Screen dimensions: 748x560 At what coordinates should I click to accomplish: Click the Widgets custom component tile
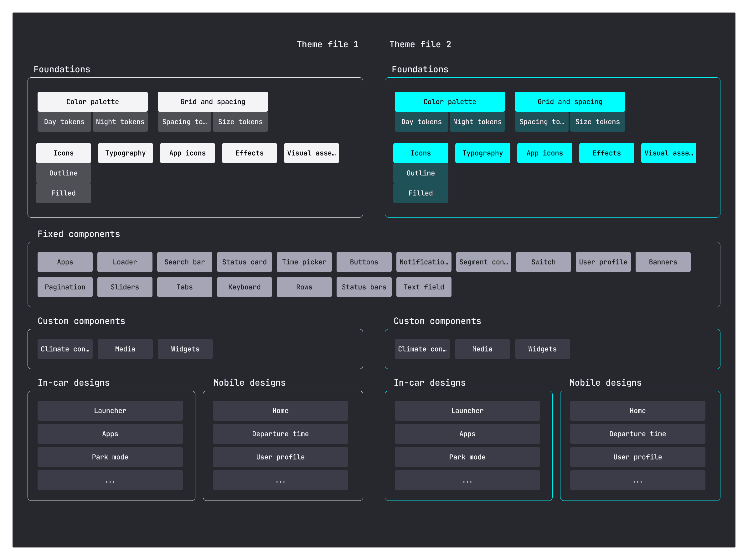pos(185,349)
